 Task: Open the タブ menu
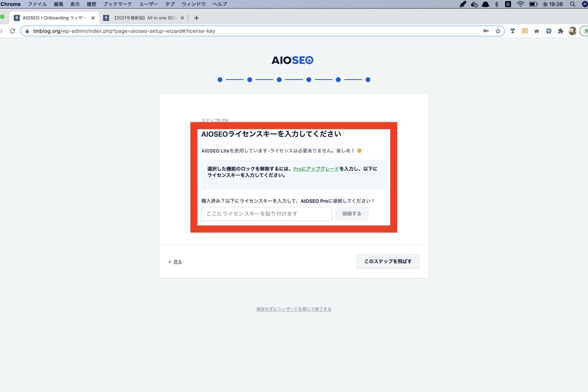170,4
